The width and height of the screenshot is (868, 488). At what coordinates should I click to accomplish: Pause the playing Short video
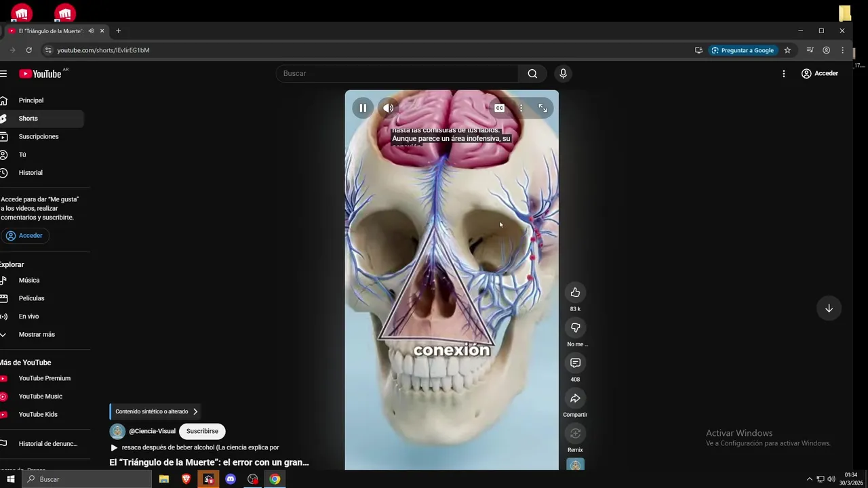coord(363,108)
